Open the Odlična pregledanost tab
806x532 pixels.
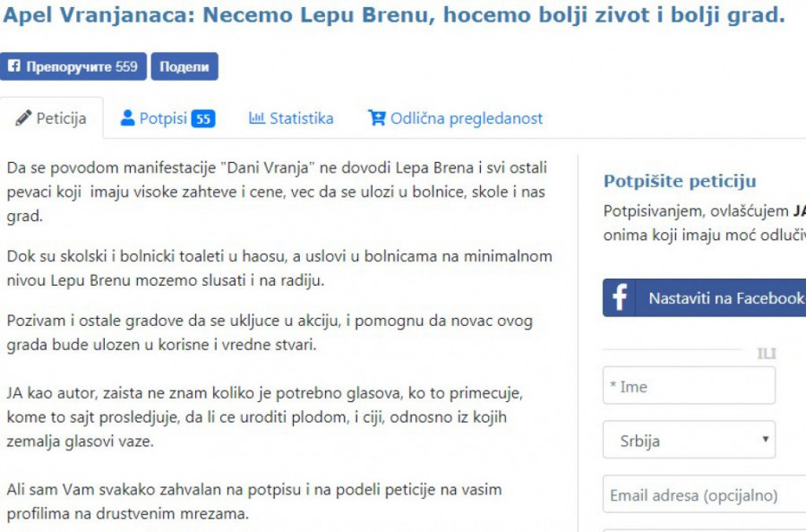coord(456,118)
